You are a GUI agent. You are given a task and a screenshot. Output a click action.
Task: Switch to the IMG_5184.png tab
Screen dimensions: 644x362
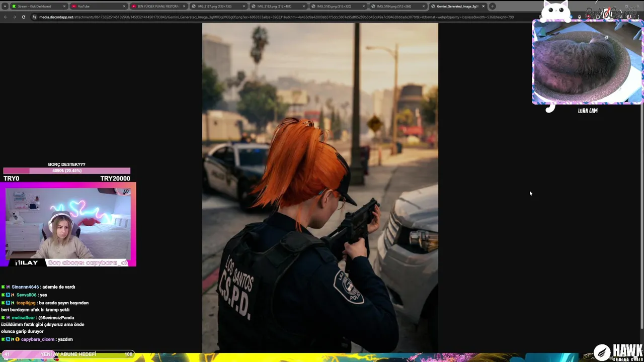pos(397,7)
